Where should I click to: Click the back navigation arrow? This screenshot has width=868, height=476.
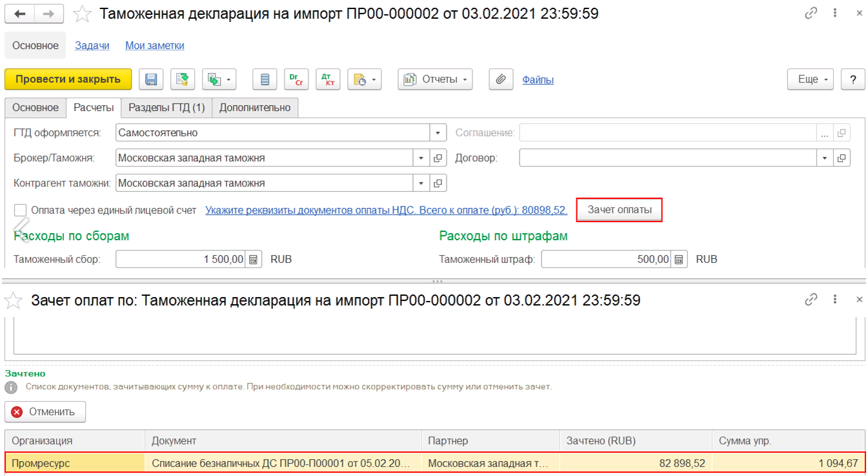pos(19,14)
